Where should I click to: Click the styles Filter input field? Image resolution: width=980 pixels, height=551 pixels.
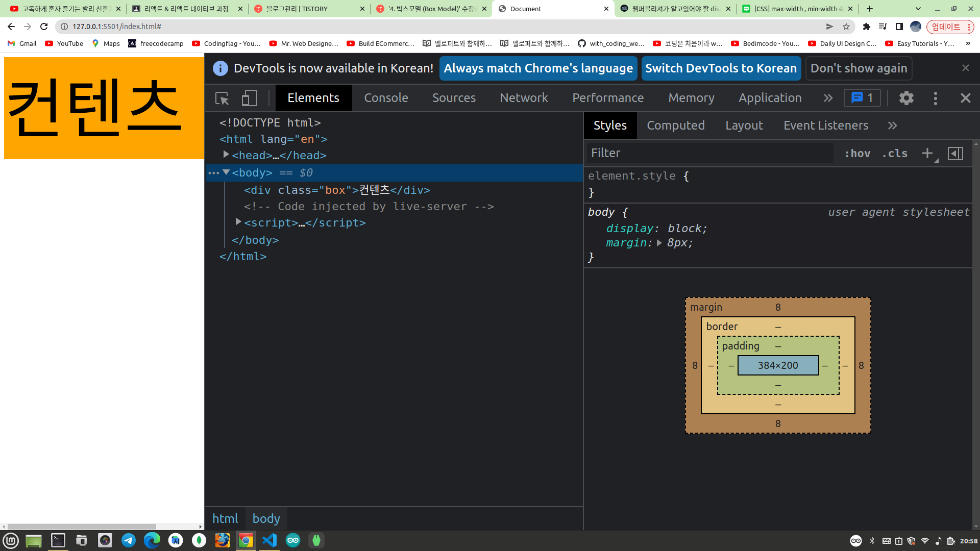[709, 153]
